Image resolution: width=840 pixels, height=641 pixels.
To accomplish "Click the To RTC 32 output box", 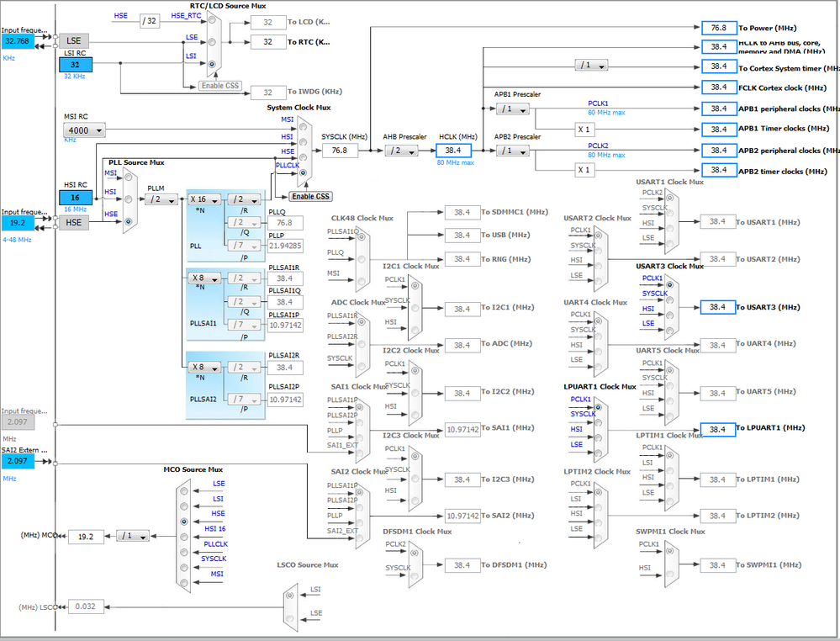I will tap(268, 42).
